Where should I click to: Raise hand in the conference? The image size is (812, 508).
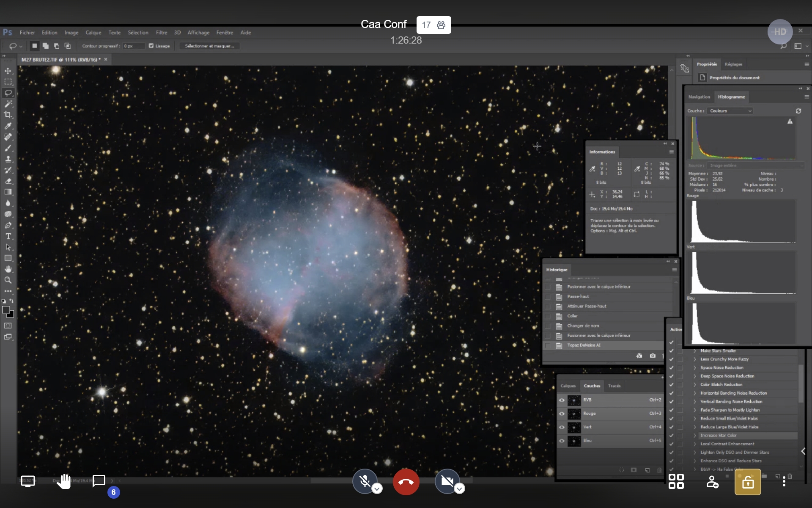click(64, 481)
